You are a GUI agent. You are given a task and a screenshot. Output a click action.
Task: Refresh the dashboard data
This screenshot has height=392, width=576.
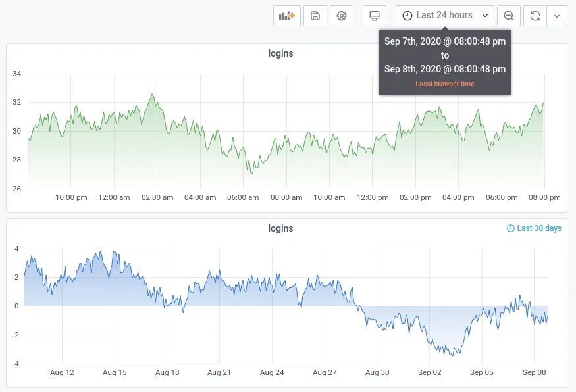tap(535, 15)
